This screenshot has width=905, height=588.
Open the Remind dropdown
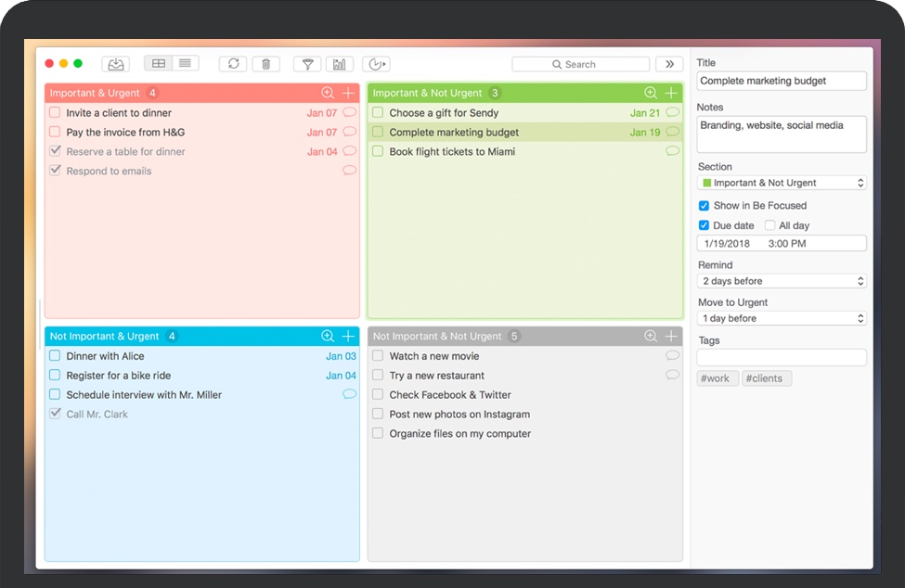click(782, 281)
